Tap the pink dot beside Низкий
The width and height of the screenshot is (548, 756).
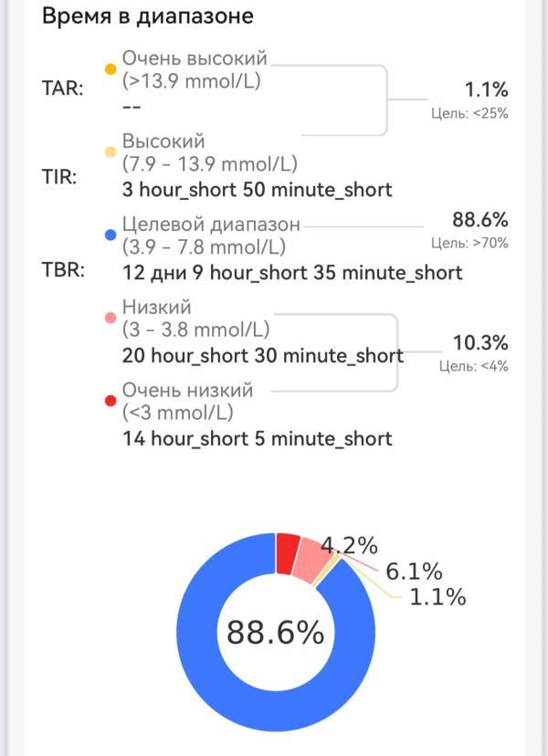tap(111, 318)
